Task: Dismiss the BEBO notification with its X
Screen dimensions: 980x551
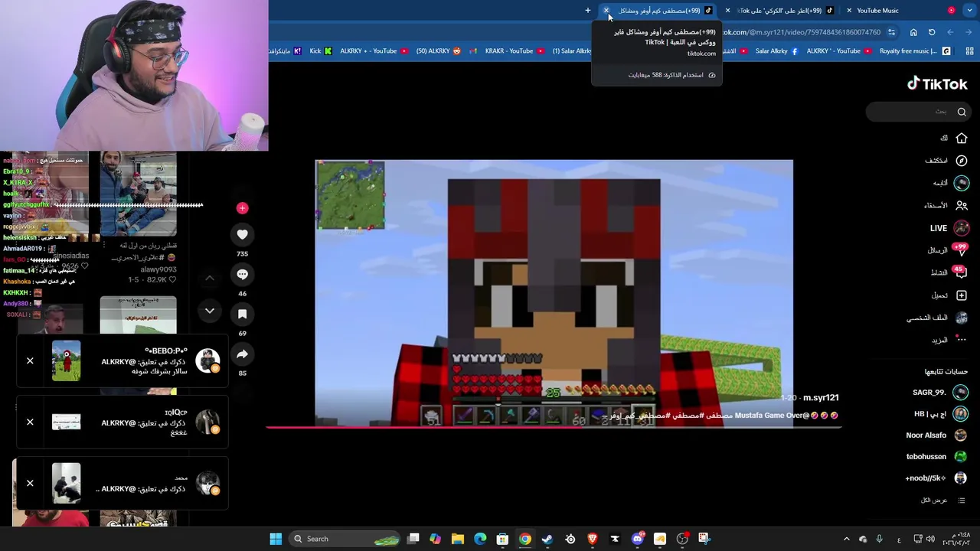Action: coord(30,361)
